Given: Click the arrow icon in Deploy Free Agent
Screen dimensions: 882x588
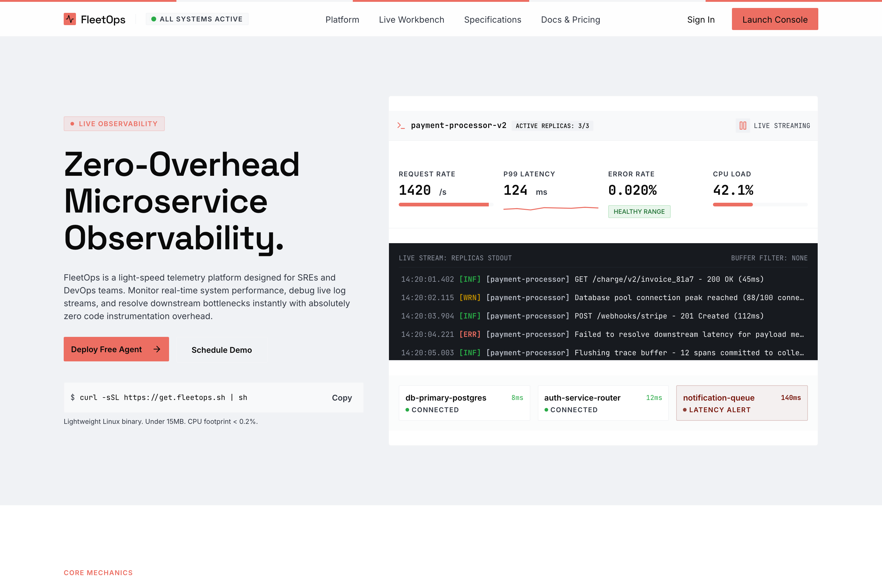Looking at the screenshot, I should [157, 349].
